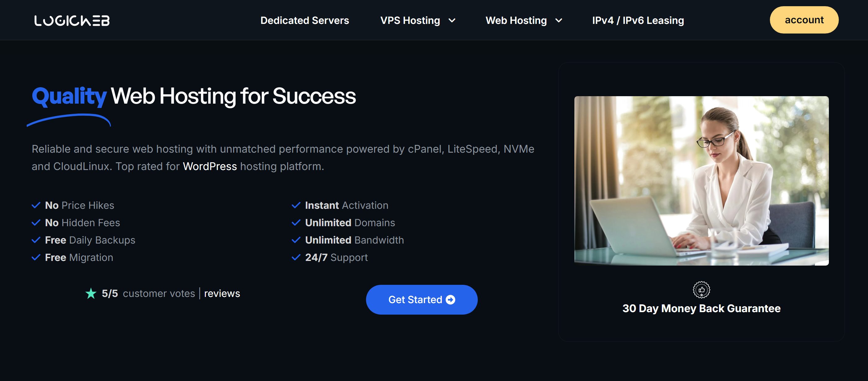Follow the reviews link
The width and height of the screenshot is (868, 381).
(222, 294)
